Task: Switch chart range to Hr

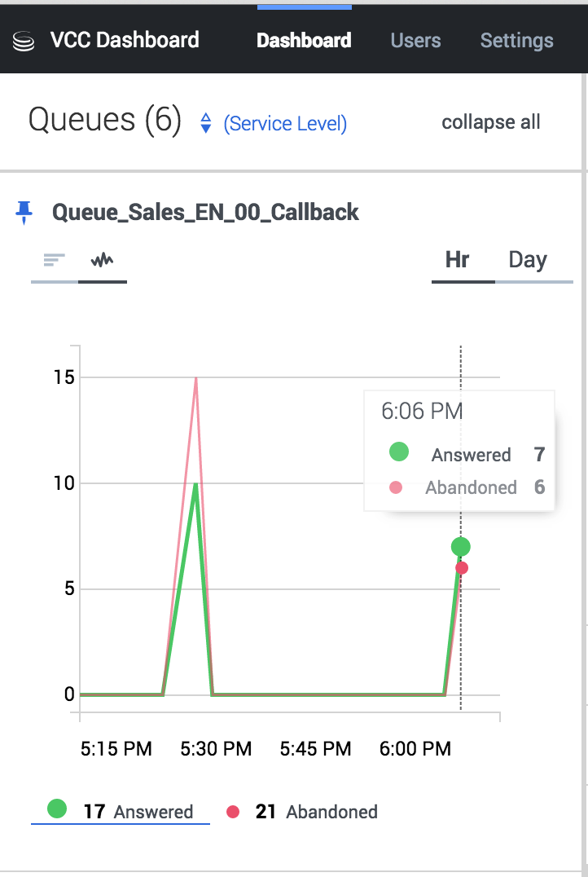Action: tap(458, 261)
